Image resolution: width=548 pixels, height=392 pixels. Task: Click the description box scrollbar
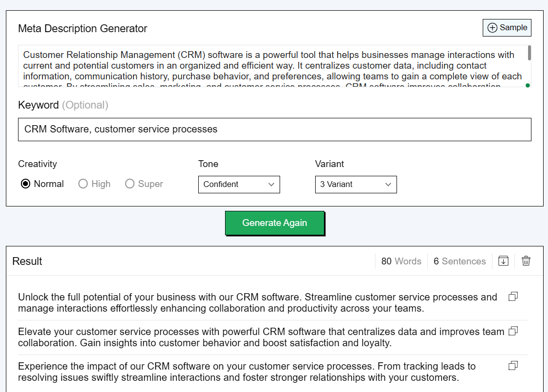529,54
